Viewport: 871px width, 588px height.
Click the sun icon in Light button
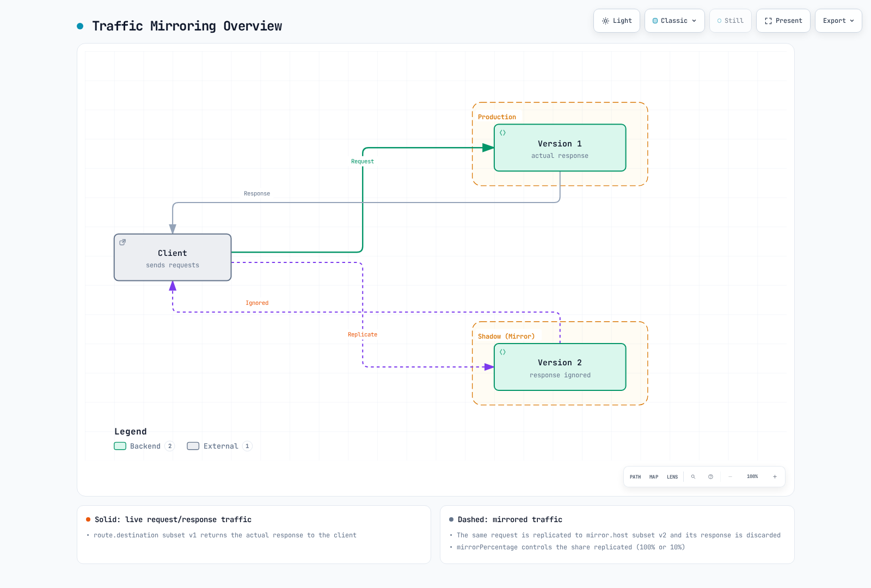605,21
